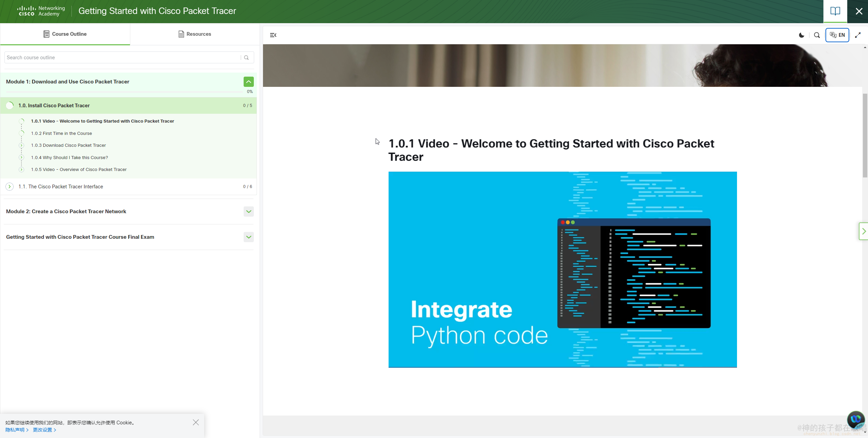Go to next page with right chevron
868x438 pixels.
point(864,231)
